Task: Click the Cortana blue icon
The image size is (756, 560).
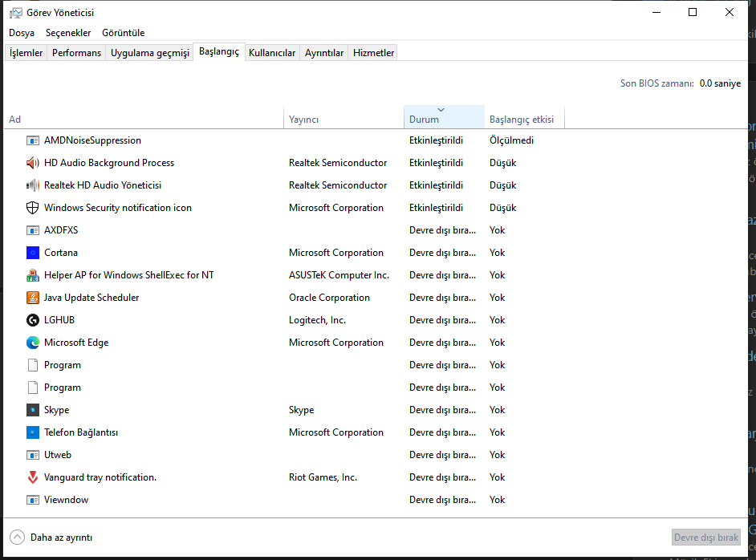Action: pyautogui.click(x=32, y=253)
